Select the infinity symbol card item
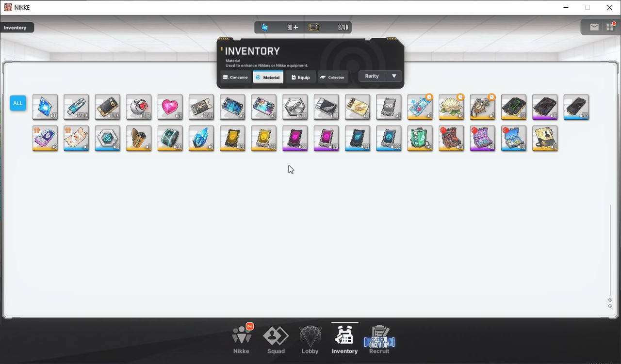 389,107
